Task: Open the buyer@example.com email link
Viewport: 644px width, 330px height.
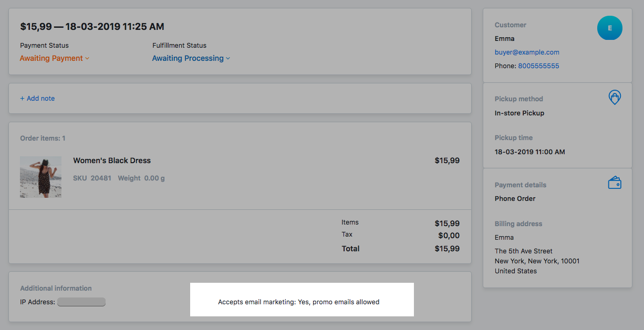Action: pyautogui.click(x=527, y=52)
